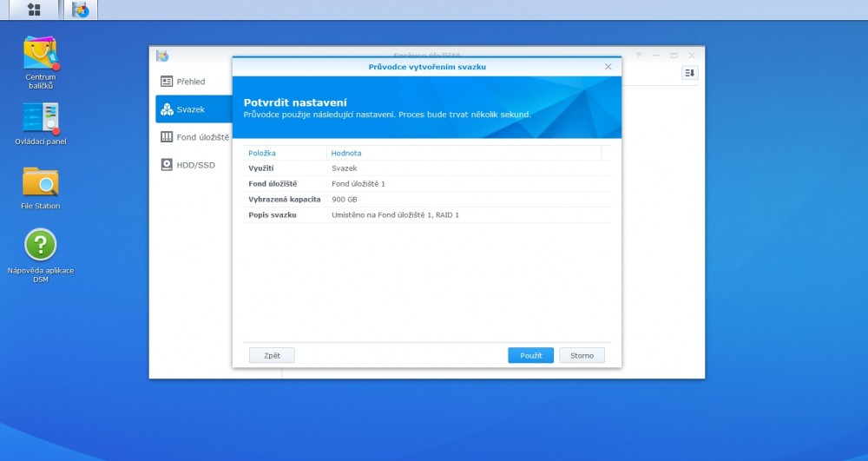Viewport: 868px width, 461px height.
Task: Close the volume creation wizard dialog
Action: (x=608, y=67)
